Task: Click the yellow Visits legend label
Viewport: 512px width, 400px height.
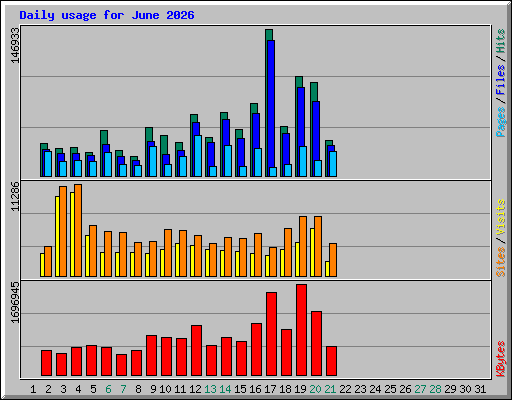Action: click(500, 217)
